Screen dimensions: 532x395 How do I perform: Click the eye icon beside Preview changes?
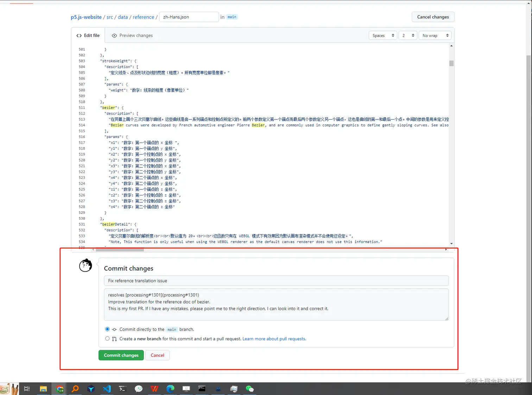pos(114,36)
